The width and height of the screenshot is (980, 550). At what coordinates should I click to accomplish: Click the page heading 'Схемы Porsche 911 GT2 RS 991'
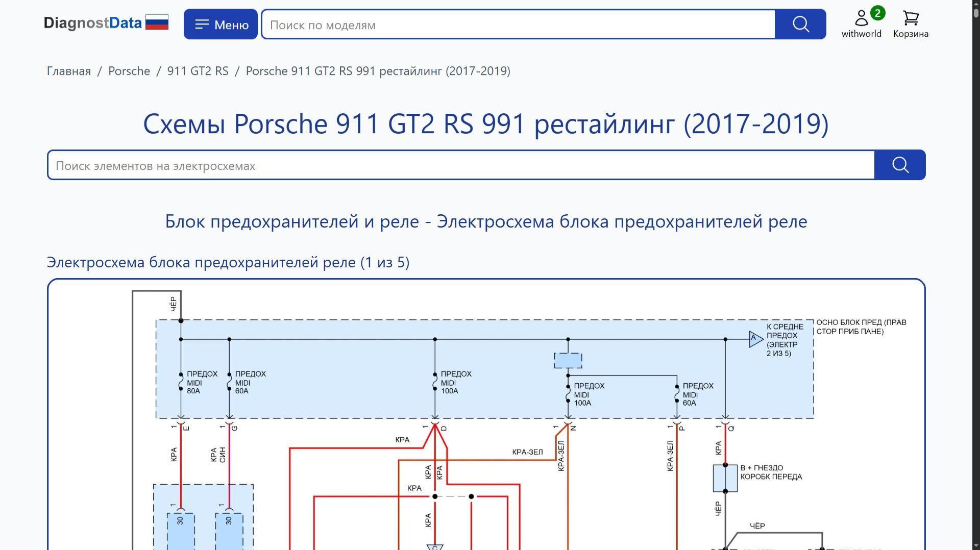point(486,123)
